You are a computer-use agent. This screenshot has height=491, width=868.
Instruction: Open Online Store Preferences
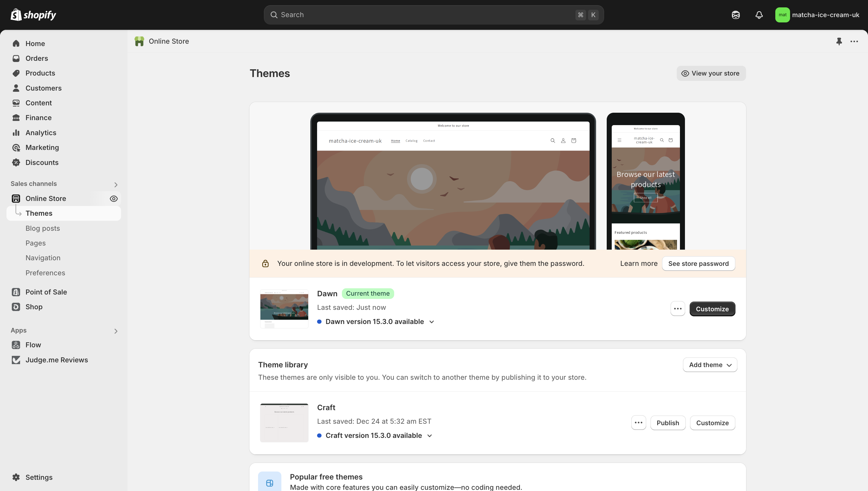45,273
